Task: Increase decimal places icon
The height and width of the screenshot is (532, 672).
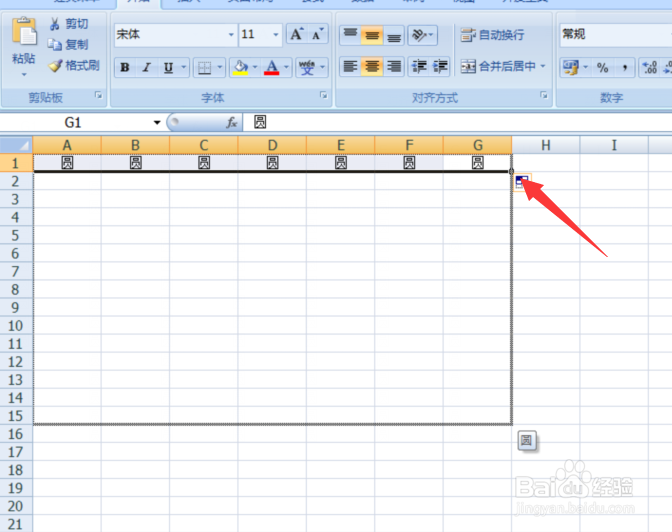Action: click(x=650, y=67)
